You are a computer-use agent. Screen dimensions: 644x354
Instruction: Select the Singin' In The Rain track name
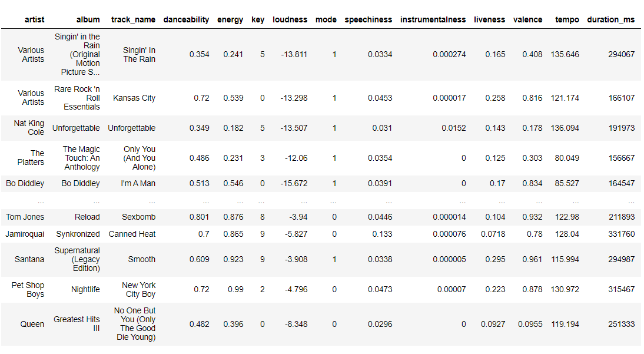coord(140,54)
